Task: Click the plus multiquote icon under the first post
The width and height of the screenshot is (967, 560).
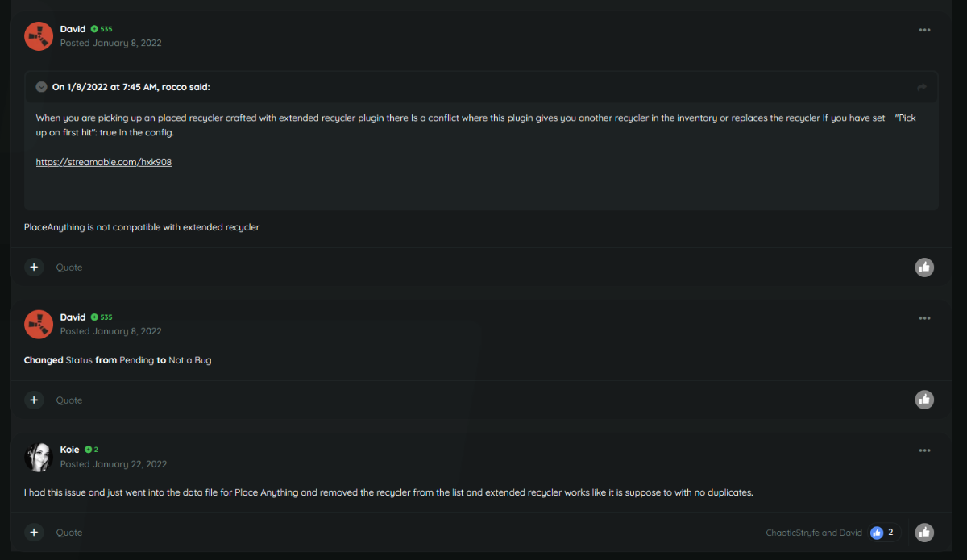Action: tap(34, 267)
